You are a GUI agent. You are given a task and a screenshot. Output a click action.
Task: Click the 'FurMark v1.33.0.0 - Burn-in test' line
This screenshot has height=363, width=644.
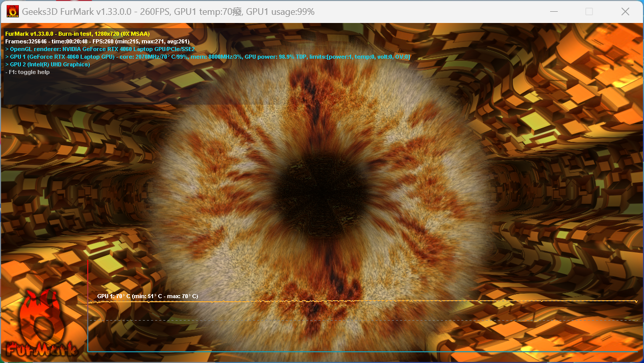[77, 33]
